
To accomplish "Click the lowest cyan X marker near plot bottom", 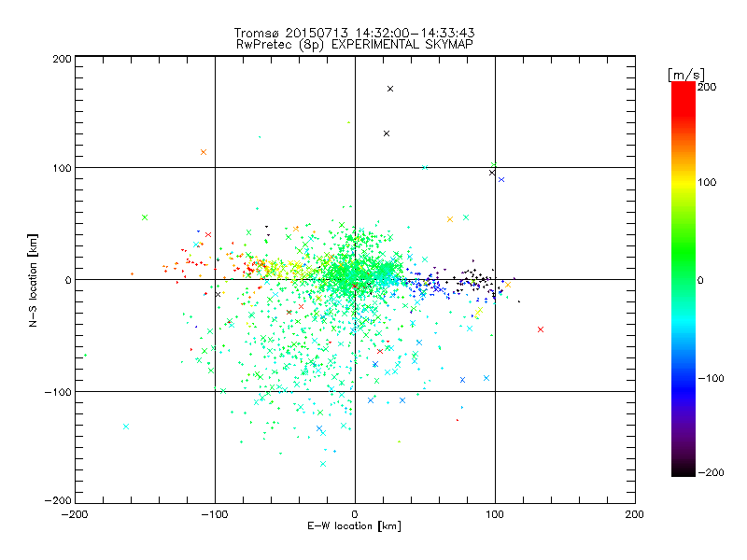I will [323, 464].
